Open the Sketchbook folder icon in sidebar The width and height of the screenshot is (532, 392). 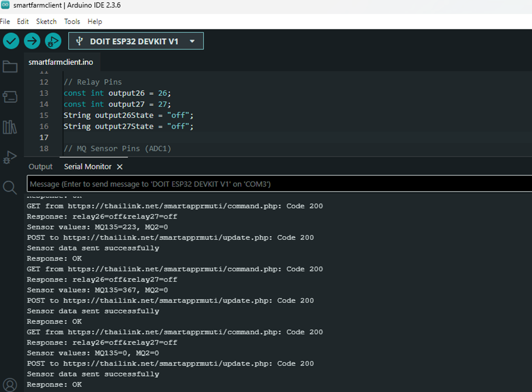pos(10,67)
